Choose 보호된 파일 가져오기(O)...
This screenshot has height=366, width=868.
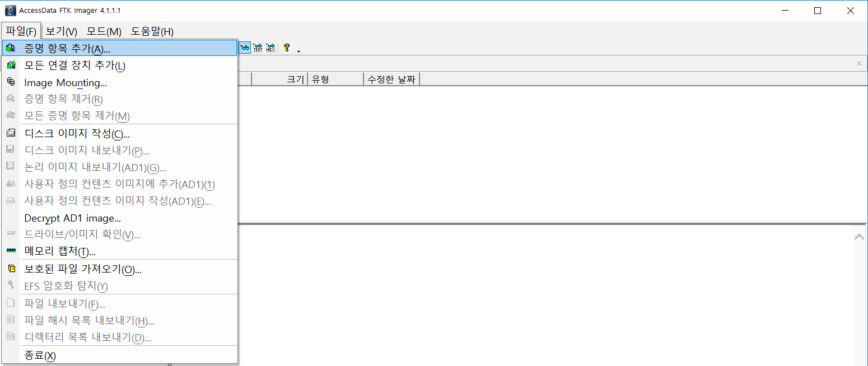[x=119, y=269]
